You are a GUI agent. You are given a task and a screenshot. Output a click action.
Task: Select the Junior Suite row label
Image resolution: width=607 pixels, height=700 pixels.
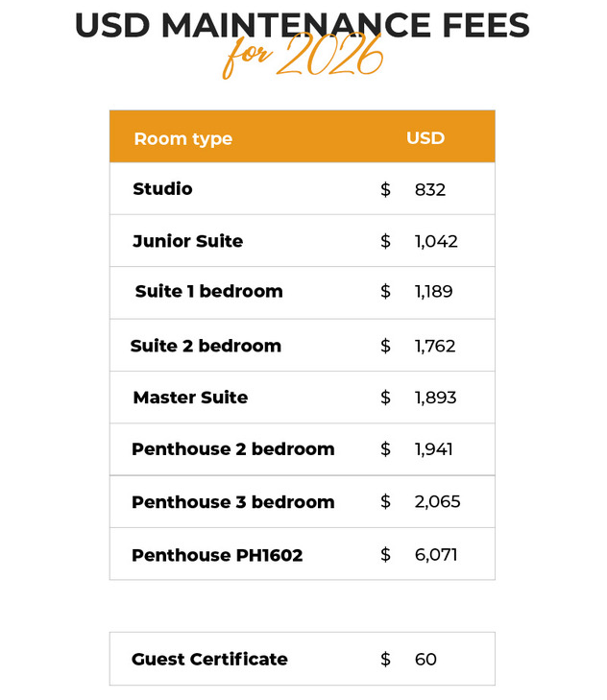point(187,241)
